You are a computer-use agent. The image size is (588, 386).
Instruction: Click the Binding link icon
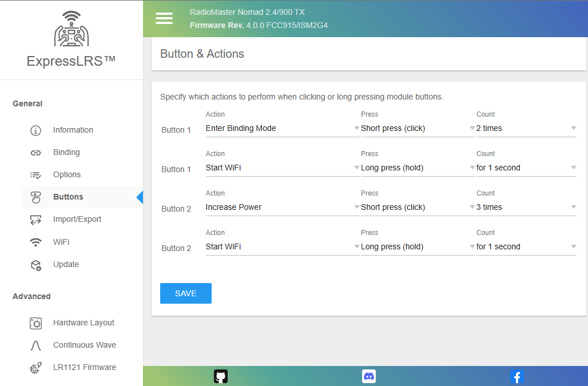coord(35,153)
